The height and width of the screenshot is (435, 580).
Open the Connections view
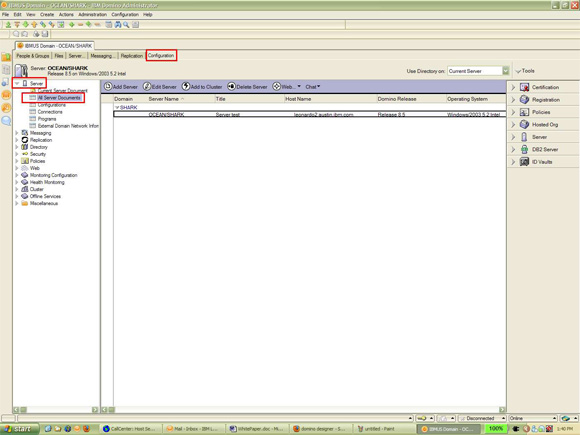point(50,112)
